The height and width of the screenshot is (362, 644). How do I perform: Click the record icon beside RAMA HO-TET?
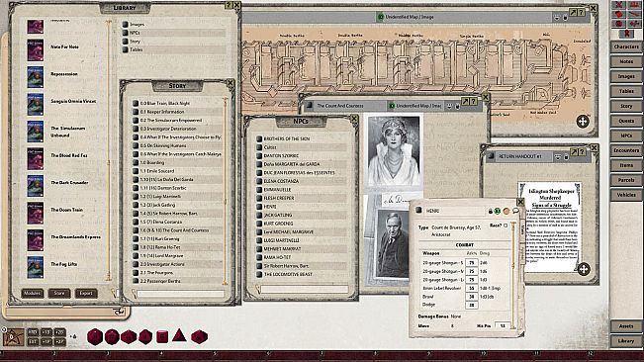click(259, 257)
